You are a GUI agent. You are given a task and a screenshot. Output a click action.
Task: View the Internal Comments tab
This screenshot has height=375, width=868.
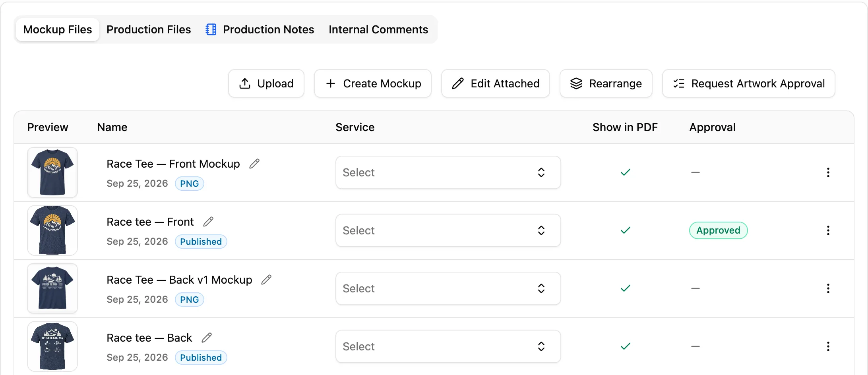pos(378,29)
